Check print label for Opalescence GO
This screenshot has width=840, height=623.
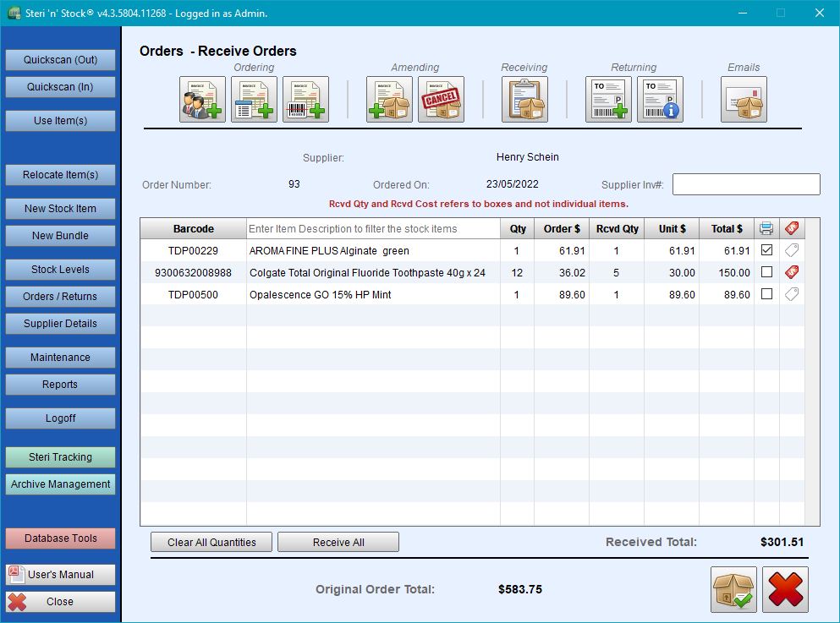click(x=766, y=294)
